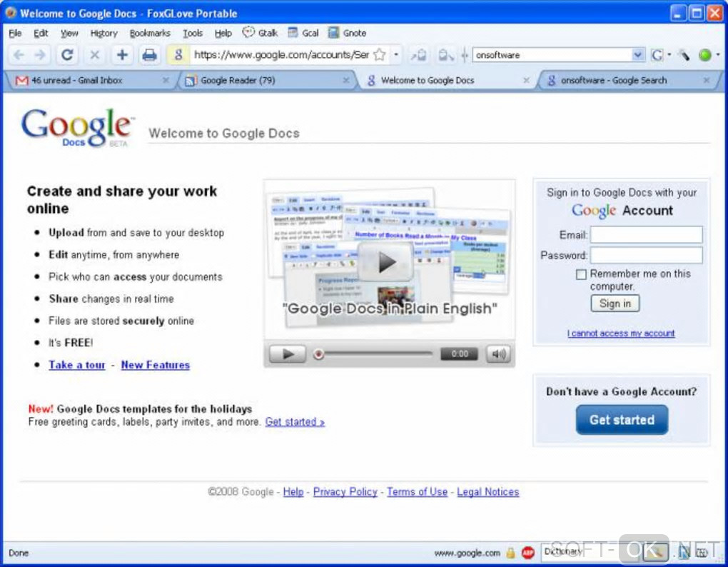Reload the page with the Refresh icon
Viewport: 728px width, 567px height.
pos(67,55)
